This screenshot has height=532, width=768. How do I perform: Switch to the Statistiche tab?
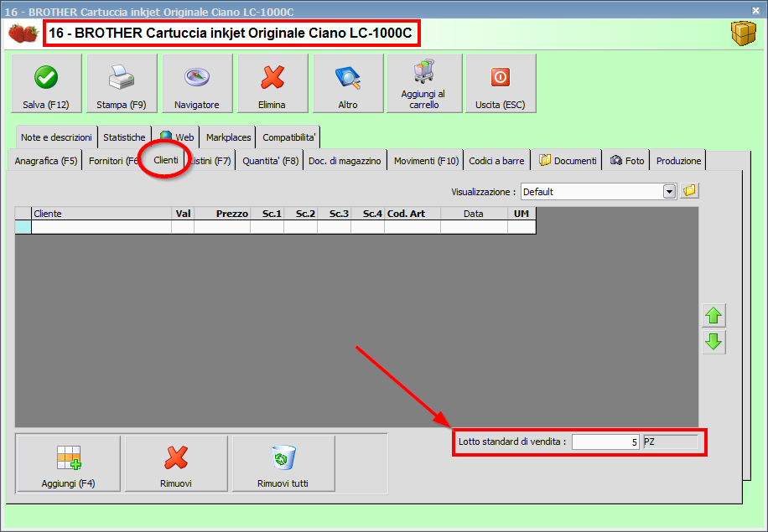click(x=124, y=137)
